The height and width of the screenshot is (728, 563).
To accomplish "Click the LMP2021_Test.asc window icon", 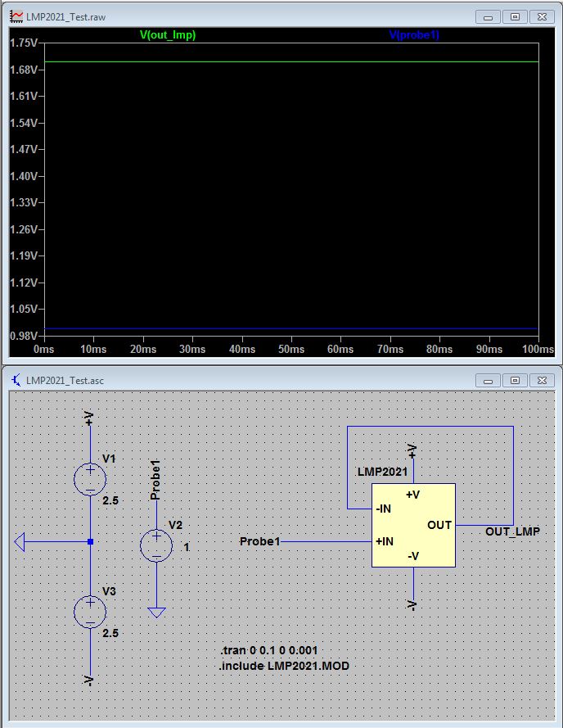I will [x=16, y=380].
